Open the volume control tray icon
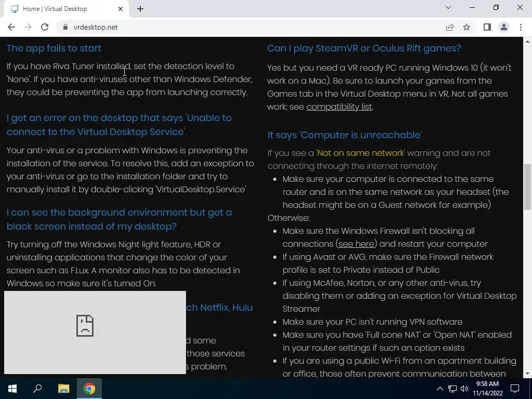 (x=464, y=389)
